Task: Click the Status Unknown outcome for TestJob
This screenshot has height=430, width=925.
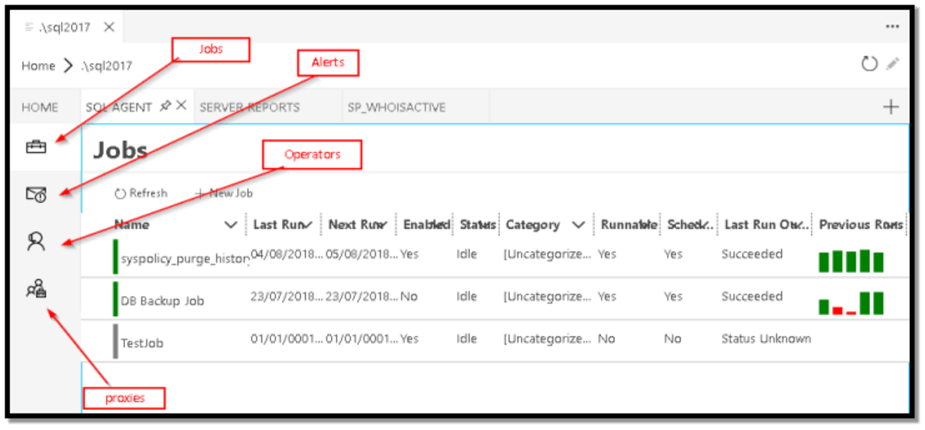Action: pyautogui.click(x=766, y=339)
